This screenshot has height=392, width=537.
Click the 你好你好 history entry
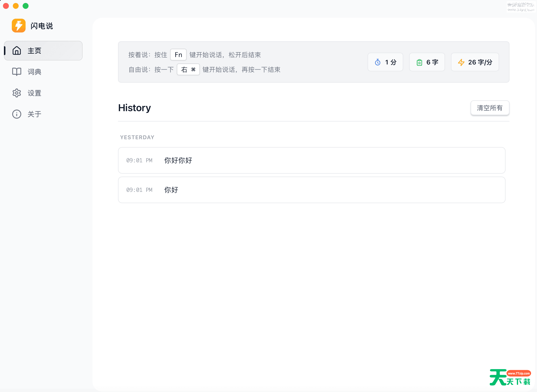(178, 160)
